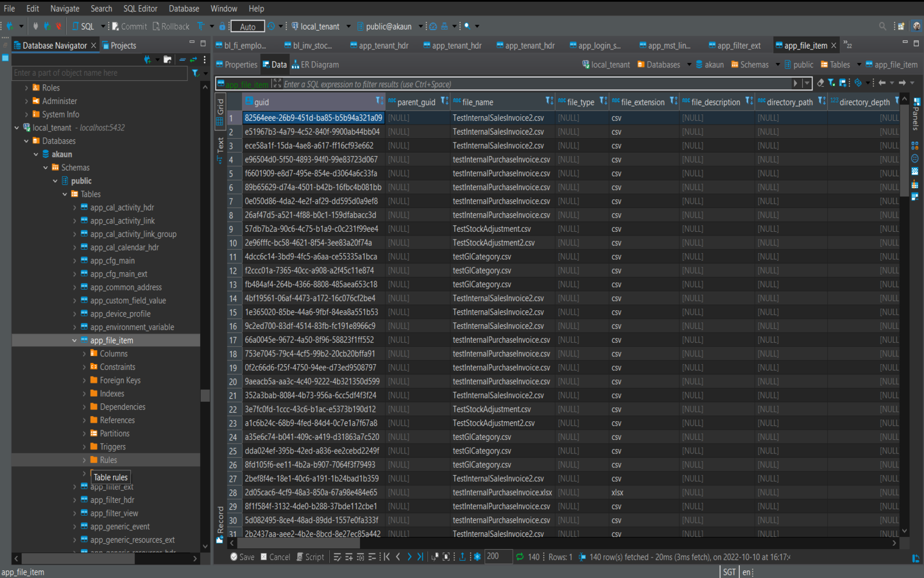
Task: Expand the app_cfg_main table node
Action: pyautogui.click(x=74, y=261)
